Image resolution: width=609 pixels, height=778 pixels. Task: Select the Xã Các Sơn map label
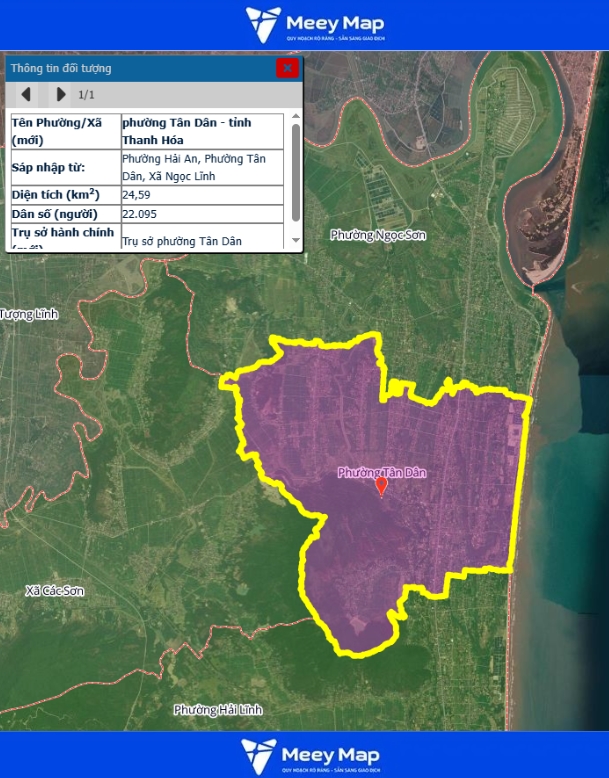tap(55, 591)
